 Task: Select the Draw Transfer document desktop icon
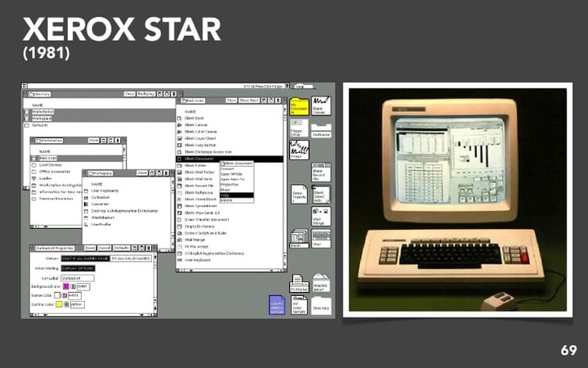tap(299, 194)
